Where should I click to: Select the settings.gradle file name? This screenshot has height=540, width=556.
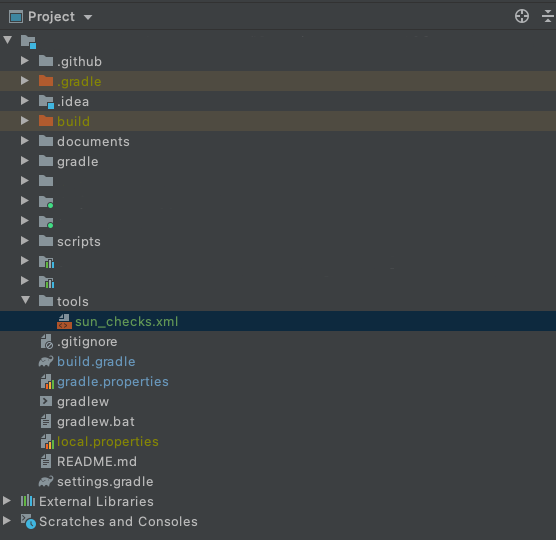point(105,481)
